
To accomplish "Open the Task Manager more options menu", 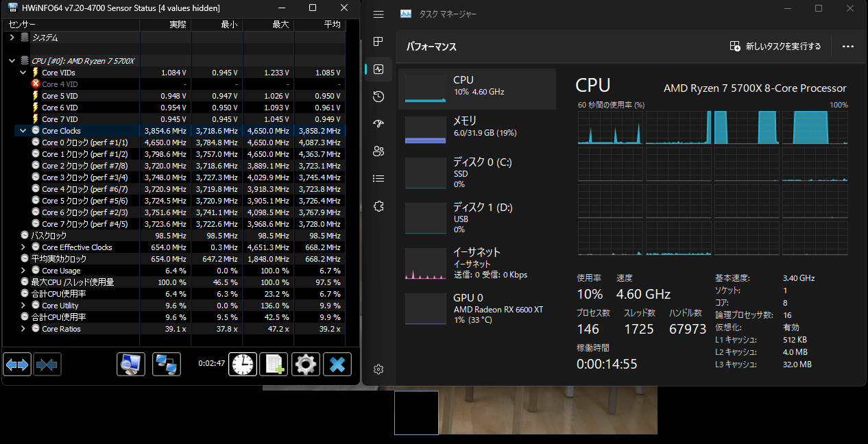I will coord(848,46).
